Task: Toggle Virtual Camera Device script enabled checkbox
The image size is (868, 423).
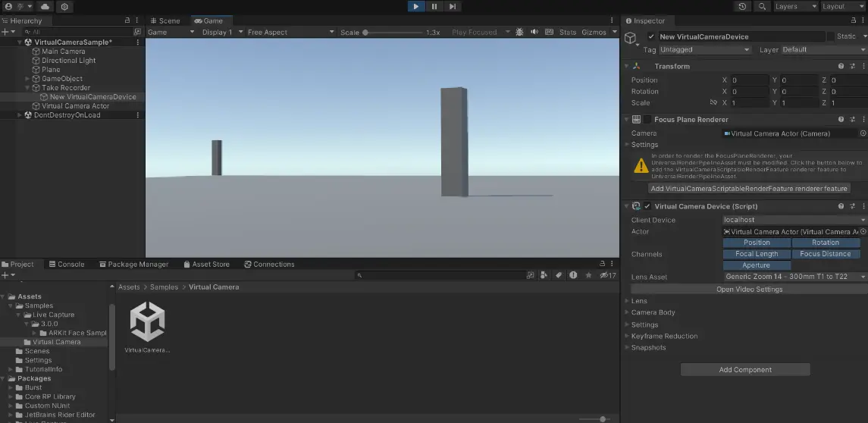Action: coord(647,206)
